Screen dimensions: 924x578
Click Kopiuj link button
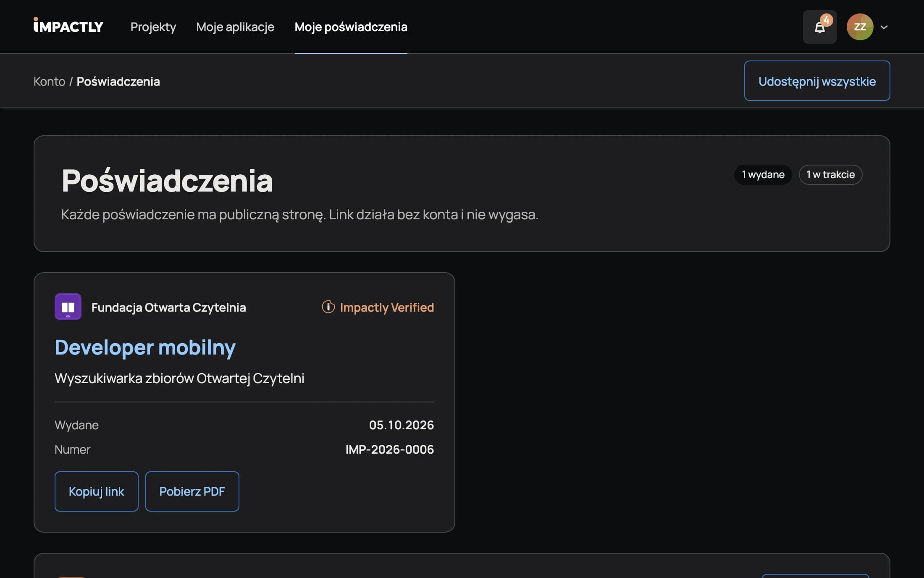coord(96,491)
